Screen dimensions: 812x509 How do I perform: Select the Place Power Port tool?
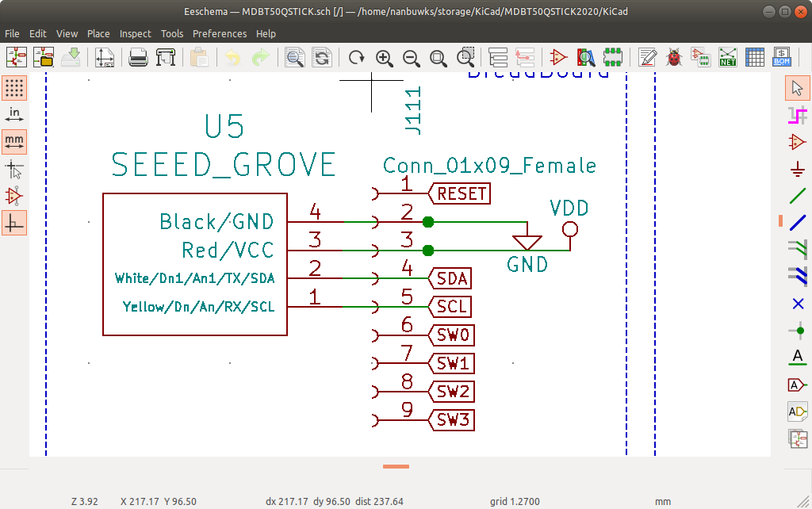click(x=798, y=169)
